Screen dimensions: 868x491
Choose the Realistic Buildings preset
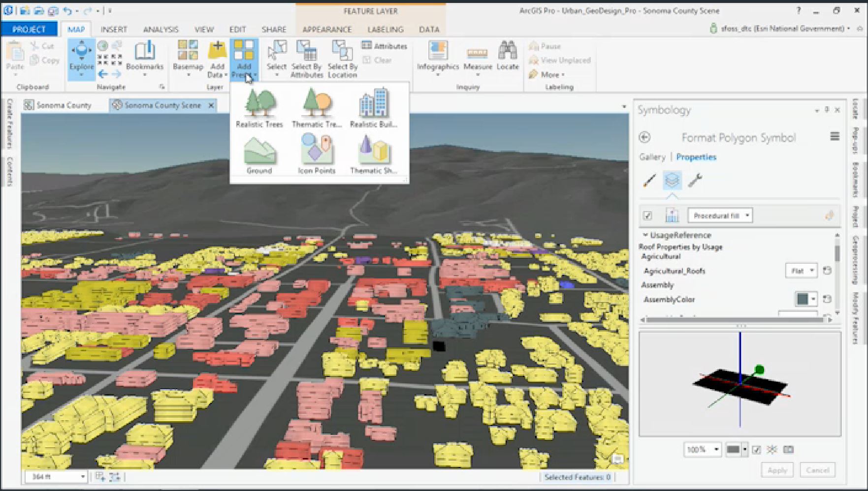click(374, 109)
